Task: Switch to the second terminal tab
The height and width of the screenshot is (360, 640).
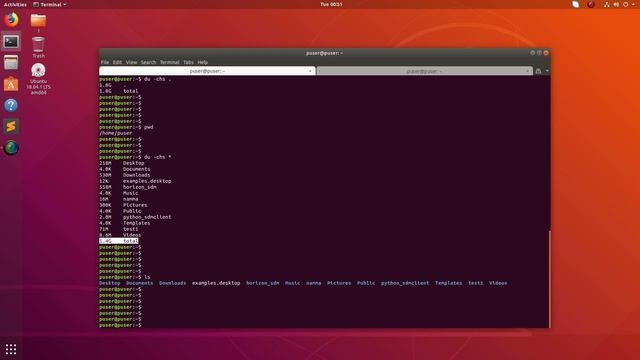Action: tap(424, 71)
